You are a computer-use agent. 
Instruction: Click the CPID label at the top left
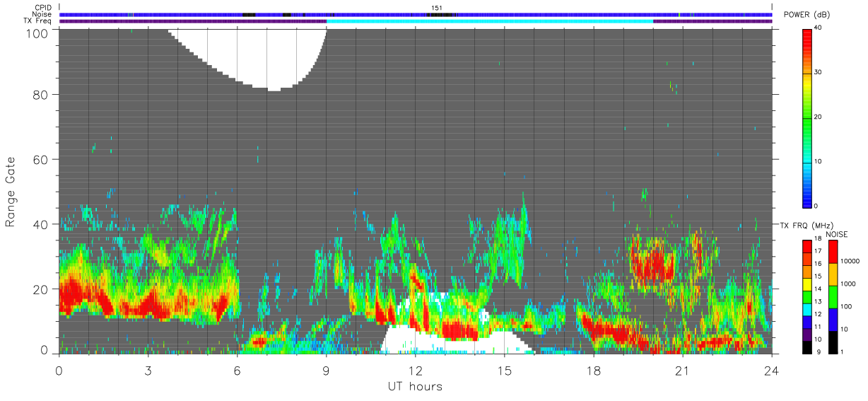pos(43,8)
